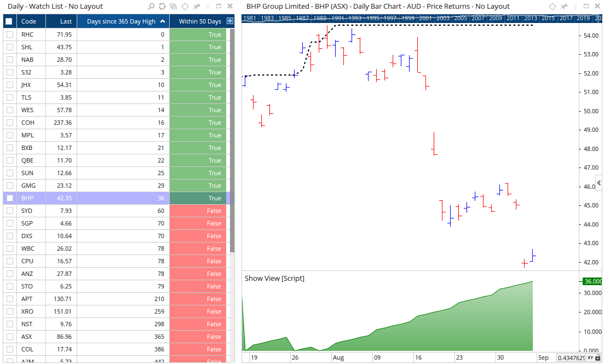Check the box for COL row
The height and width of the screenshot is (364, 604).
10,349
